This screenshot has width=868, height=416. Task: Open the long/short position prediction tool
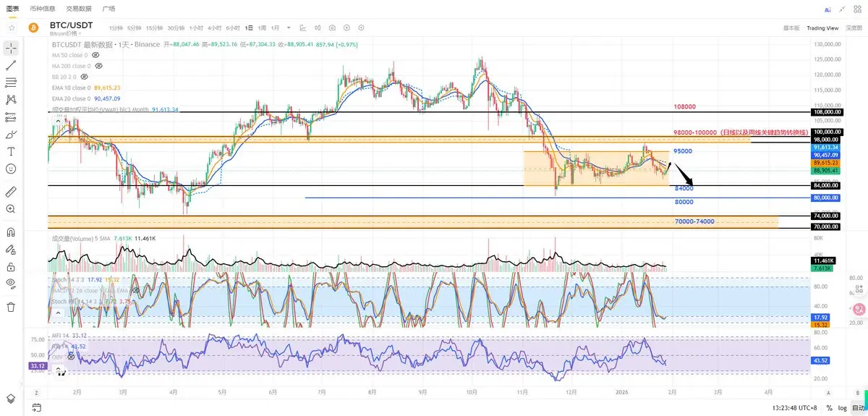point(11,116)
